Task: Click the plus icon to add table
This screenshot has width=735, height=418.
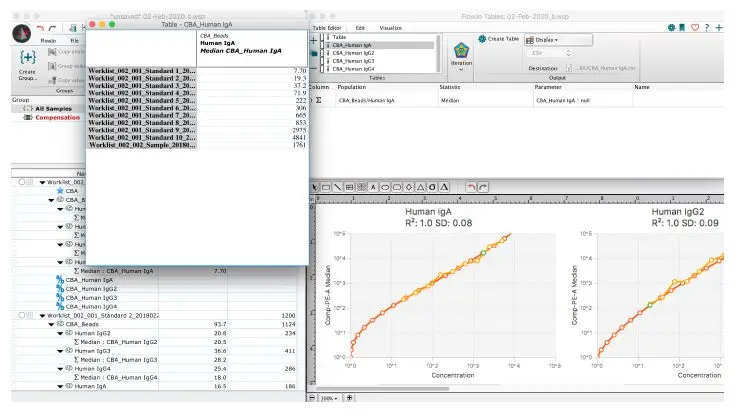Action: point(315,38)
